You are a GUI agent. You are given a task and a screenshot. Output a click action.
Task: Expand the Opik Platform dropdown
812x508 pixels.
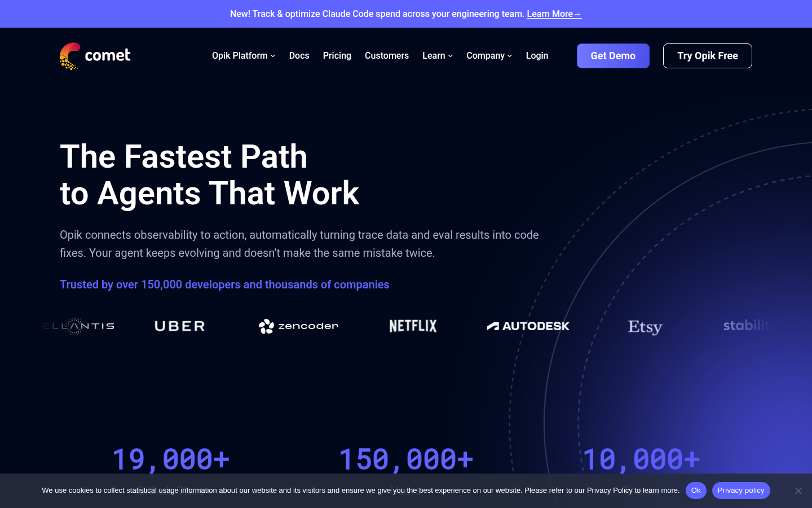pyautogui.click(x=244, y=56)
